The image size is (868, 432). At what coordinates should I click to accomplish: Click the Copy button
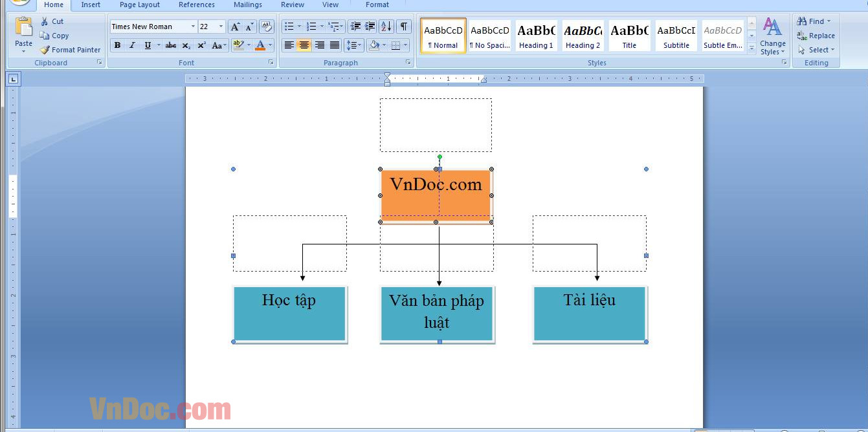pos(58,36)
